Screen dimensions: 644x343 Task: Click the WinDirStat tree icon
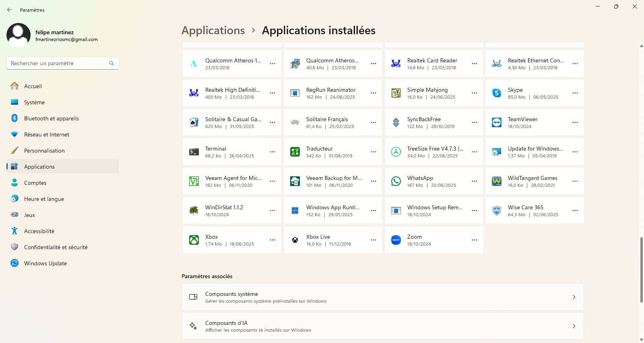point(194,211)
